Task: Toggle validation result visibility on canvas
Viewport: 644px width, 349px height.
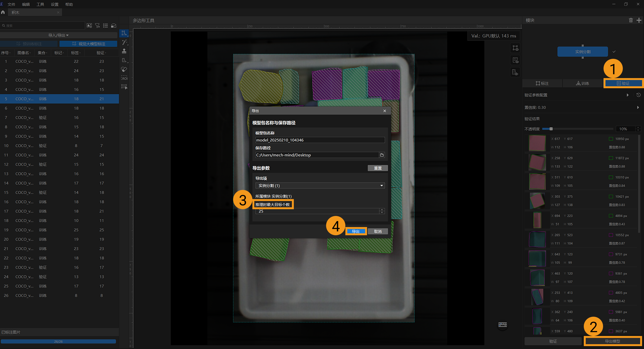Action: 515,60
